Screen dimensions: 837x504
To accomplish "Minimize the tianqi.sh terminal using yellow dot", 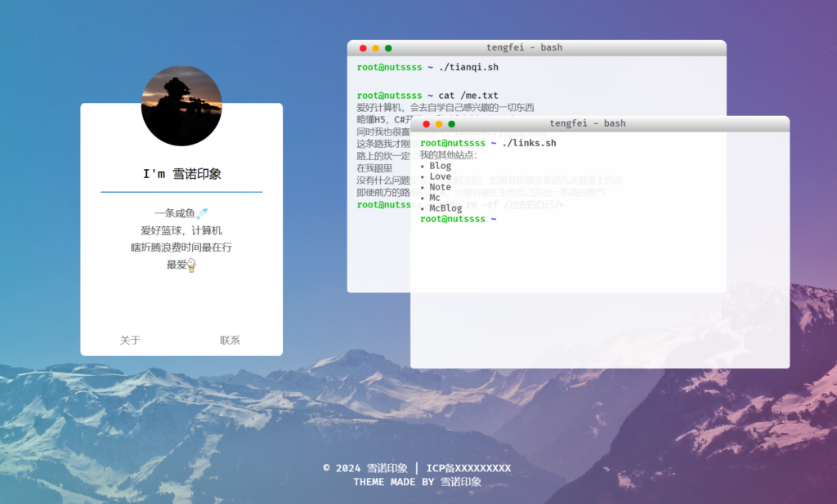I will click(x=376, y=48).
